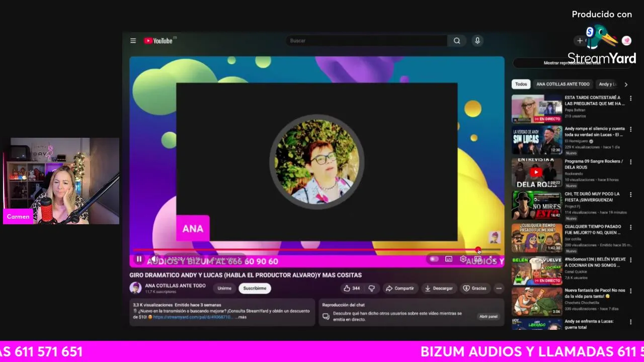Switch to theater mode view

(x=477, y=259)
